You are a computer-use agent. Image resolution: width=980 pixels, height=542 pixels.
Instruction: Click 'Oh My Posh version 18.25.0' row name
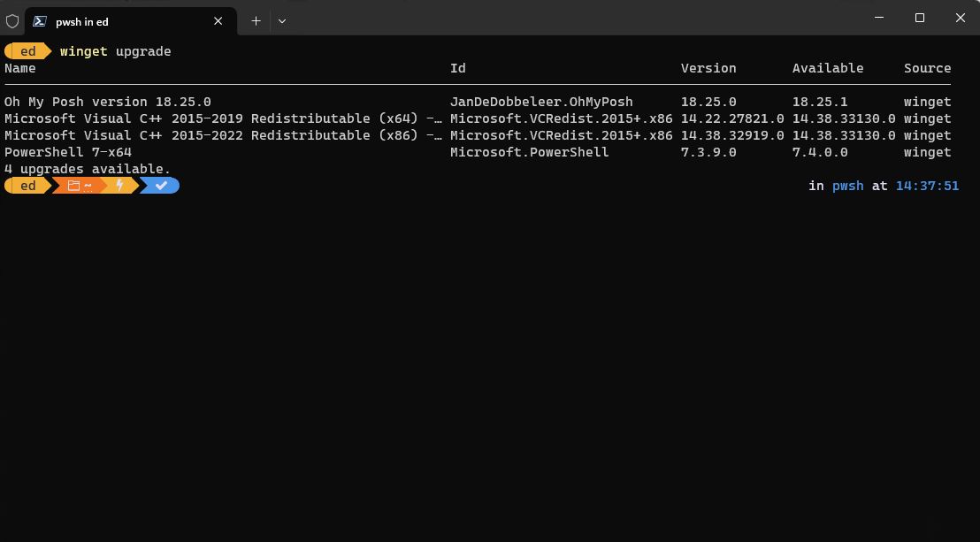(x=108, y=102)
